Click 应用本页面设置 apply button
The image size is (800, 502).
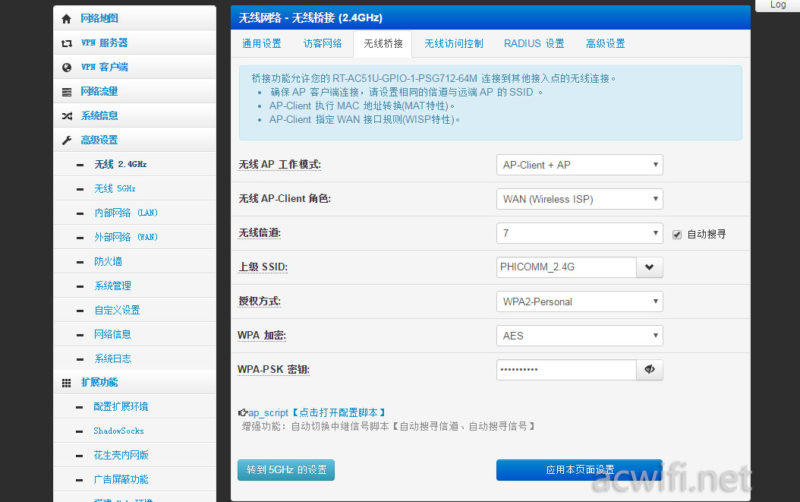tap(579, 470)
